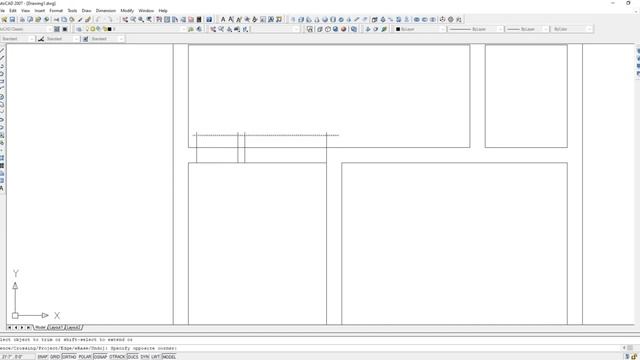Toggle POLAR tracking in the status bar
This screenshot has width=640, height=360.
(84, 357)
